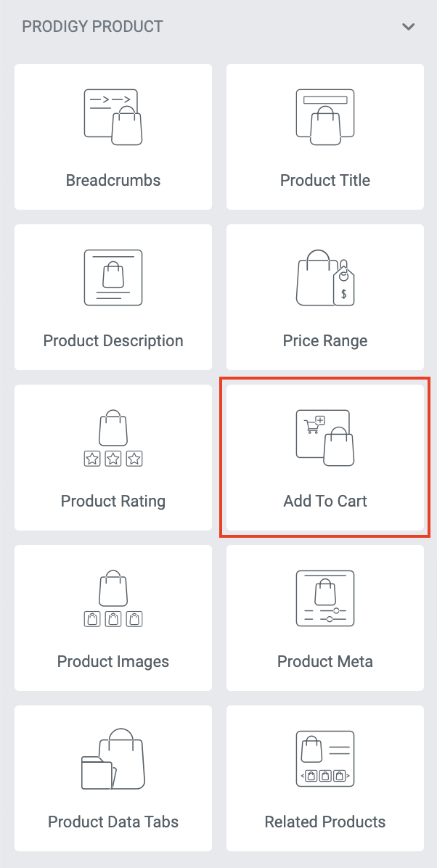Screen dimensions: 437x868
Task: Pick the Product Images widget icon
Action: coord(113,598)
